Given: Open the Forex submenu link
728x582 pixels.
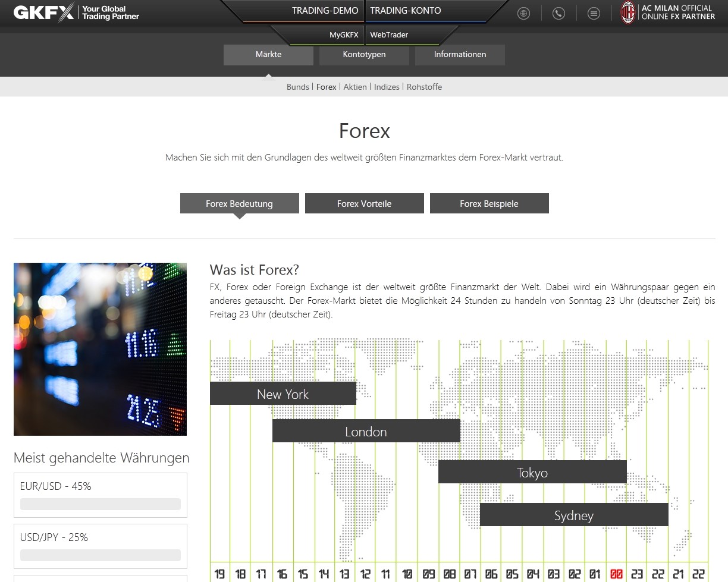Looking at the screenshot, I should [x=327, y=87].
